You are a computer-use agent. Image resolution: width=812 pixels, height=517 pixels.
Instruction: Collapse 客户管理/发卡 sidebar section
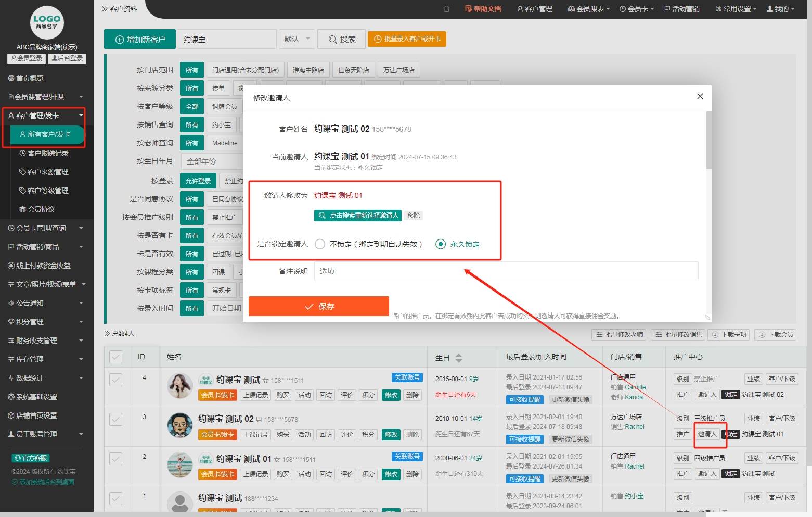[46, 116]
